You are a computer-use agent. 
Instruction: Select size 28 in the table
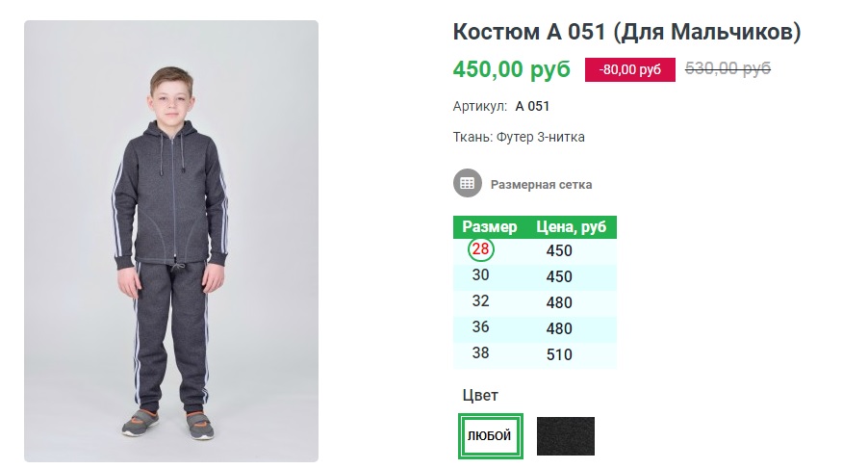pos(481,250)
